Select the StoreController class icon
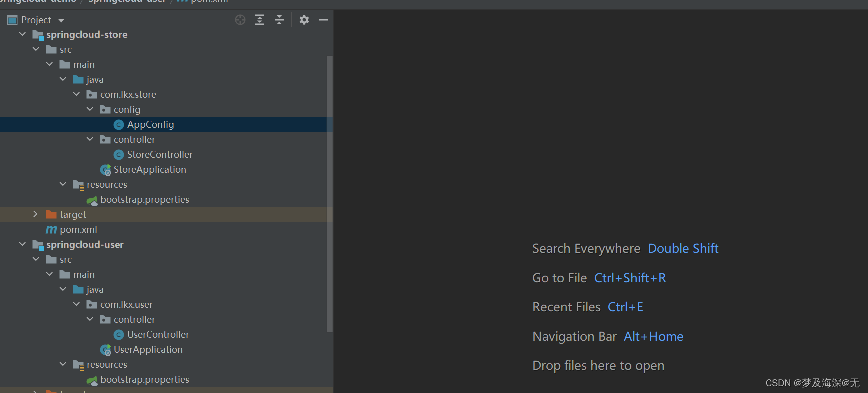The image size is (868, 393). tap(119, 155)
